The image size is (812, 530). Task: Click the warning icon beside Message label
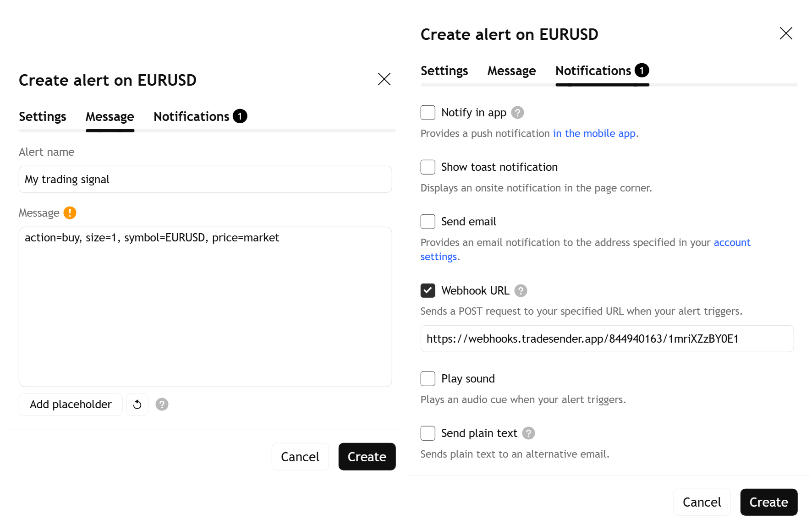[70, 213]
